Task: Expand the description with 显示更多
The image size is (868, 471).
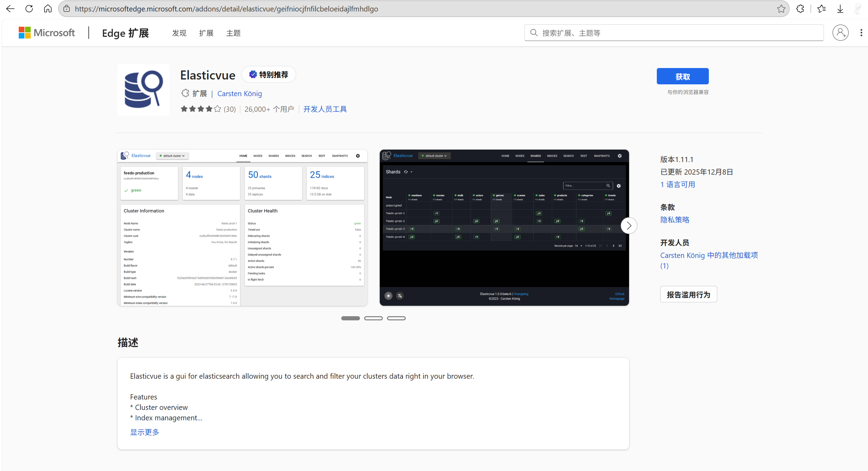Action: click(144, 432)
